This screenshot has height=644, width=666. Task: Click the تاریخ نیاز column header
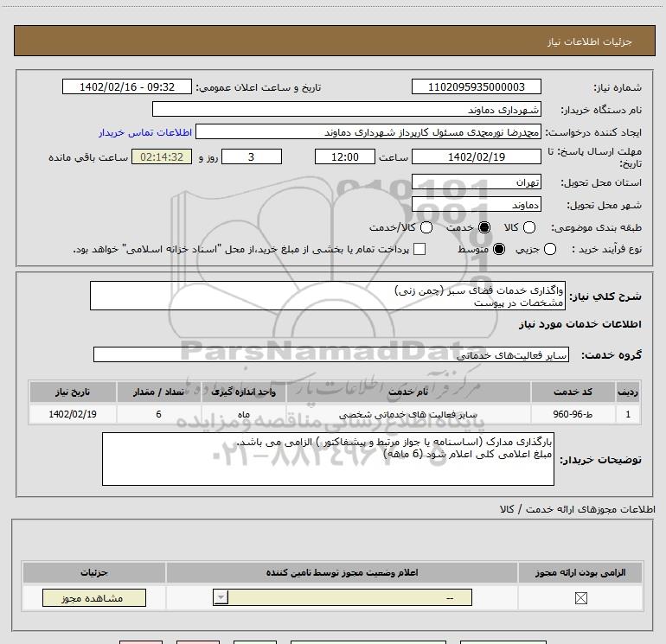point(73,392)
